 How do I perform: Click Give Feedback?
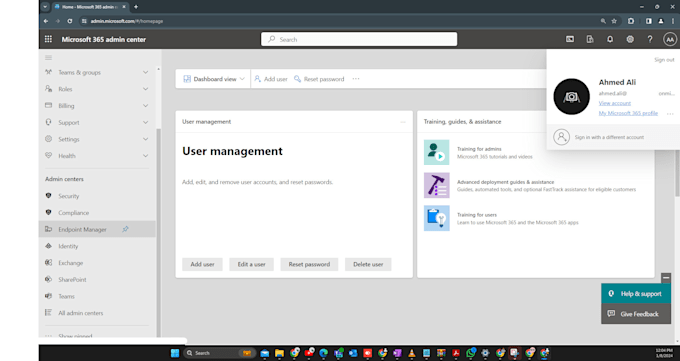coord(636,314)
